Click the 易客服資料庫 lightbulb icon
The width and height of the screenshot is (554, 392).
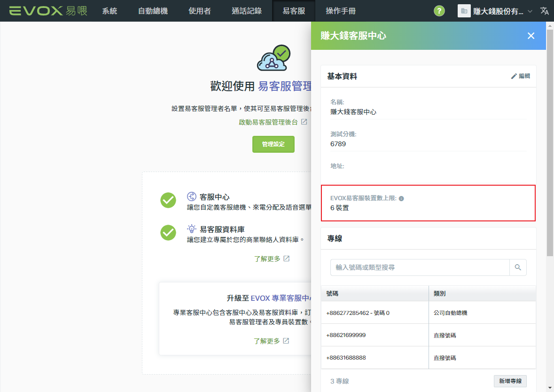[x=192, y=229]
